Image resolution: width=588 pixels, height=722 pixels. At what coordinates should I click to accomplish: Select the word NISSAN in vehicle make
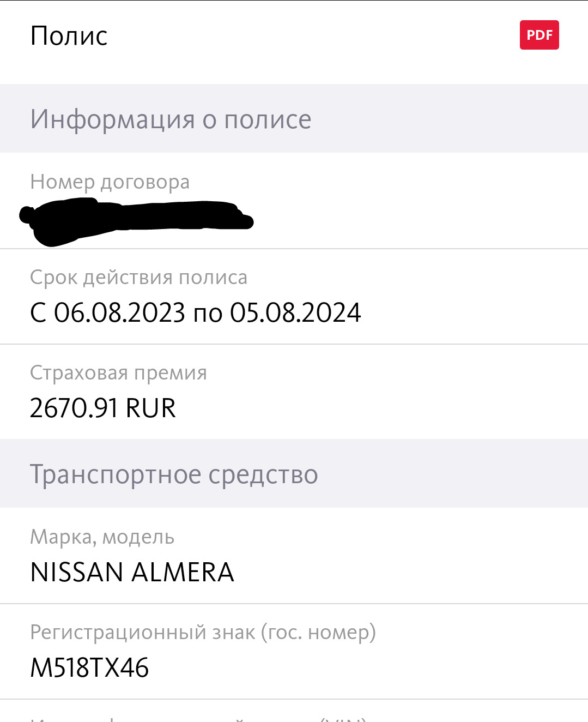(76, 572)
